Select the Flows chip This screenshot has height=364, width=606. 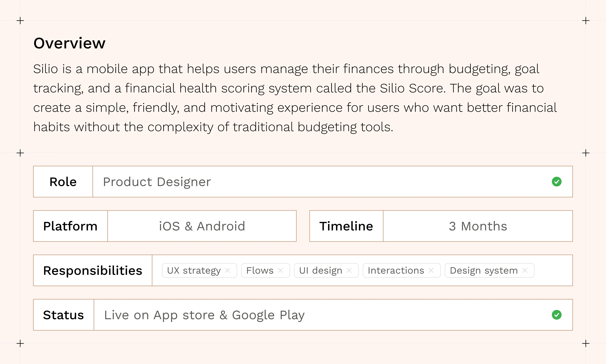point(260,270)
